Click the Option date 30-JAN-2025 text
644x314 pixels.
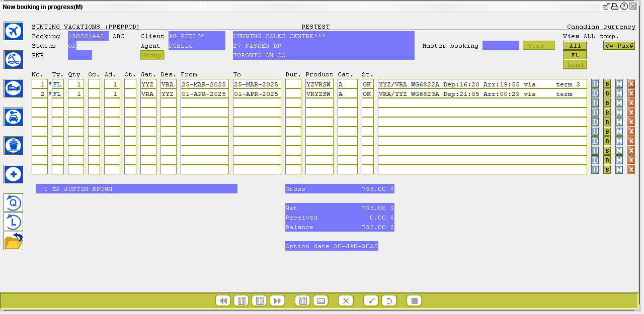(332, 246)
